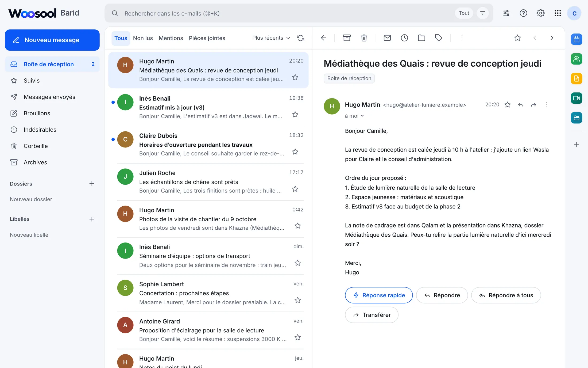The width and height of the screenshot is (588, 368).
Task: Delete the open message with trash icon
Action: [364, 38]
